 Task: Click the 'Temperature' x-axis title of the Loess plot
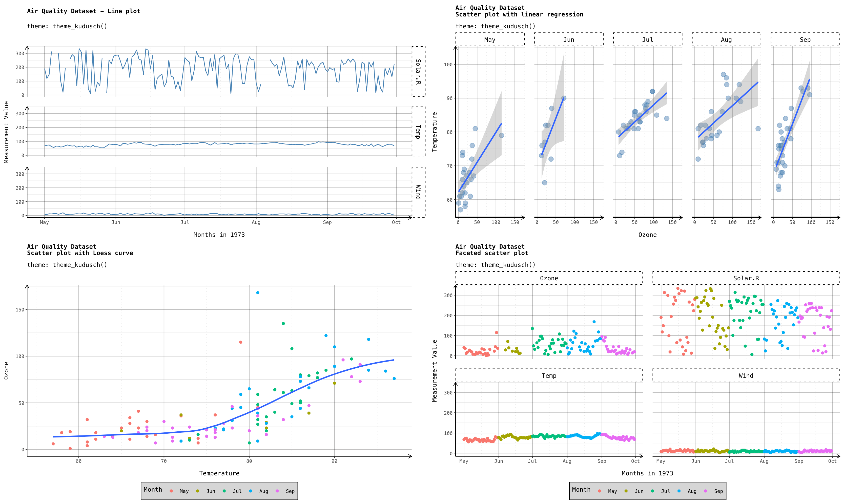point(219,473)
